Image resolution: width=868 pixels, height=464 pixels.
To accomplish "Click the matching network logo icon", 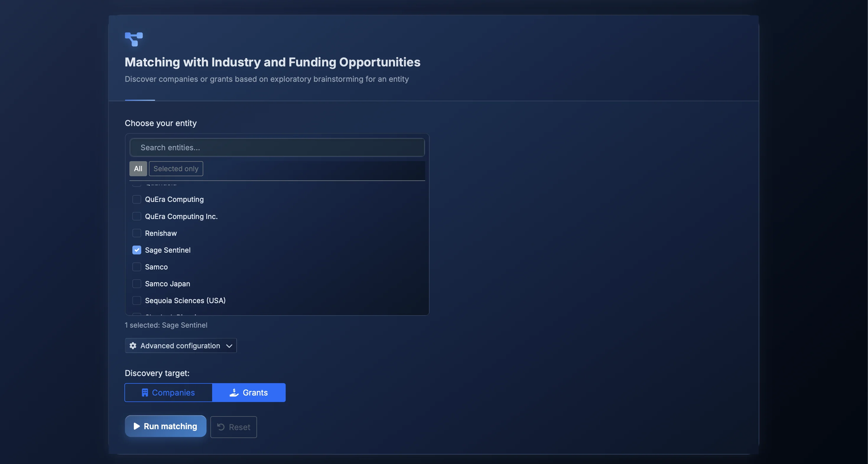I will (x=134, y=39).
